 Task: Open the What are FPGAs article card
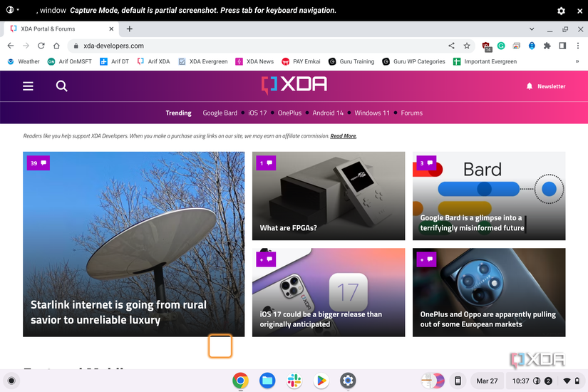coord(329,196)
